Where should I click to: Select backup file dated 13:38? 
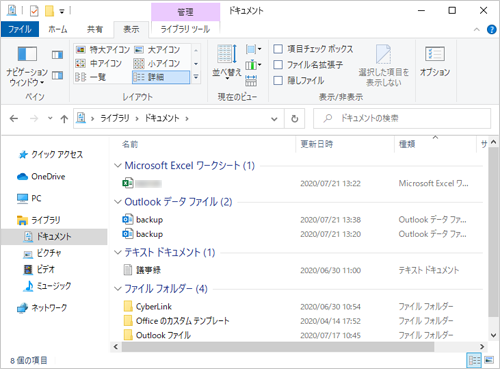click(x=143, y=220)
